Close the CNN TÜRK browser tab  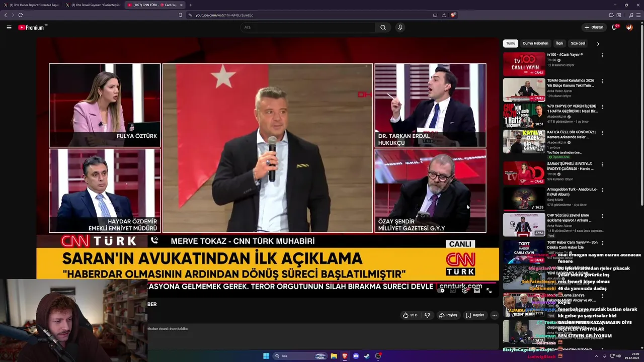pos(181,5)
